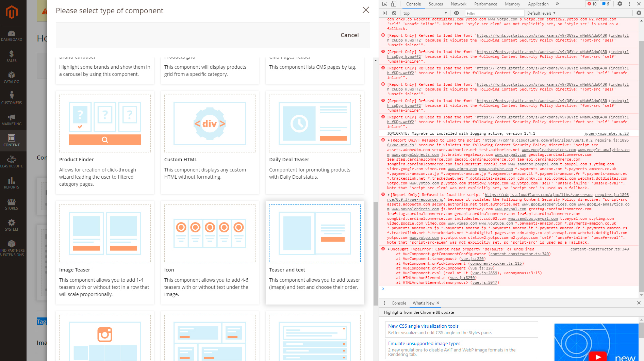Click the Magento logo icon

12,12
